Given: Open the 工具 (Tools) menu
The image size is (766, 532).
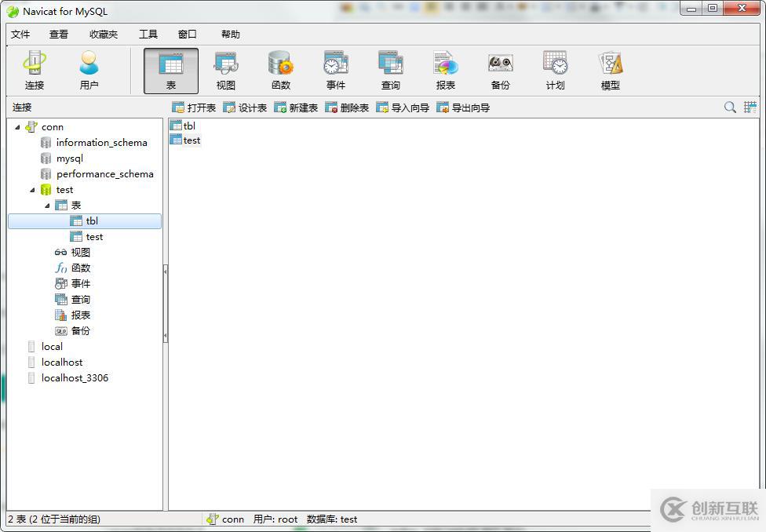Looking at the screenshot, I should point(148,35).
